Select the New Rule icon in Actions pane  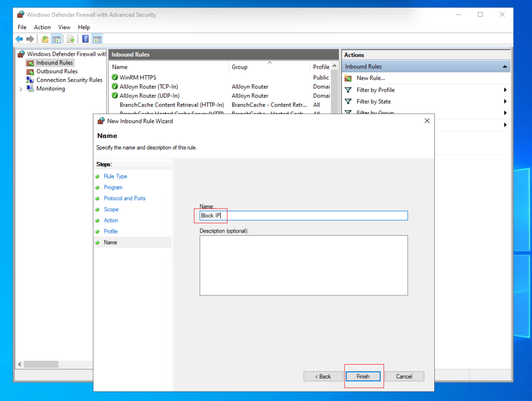(347, 78)
